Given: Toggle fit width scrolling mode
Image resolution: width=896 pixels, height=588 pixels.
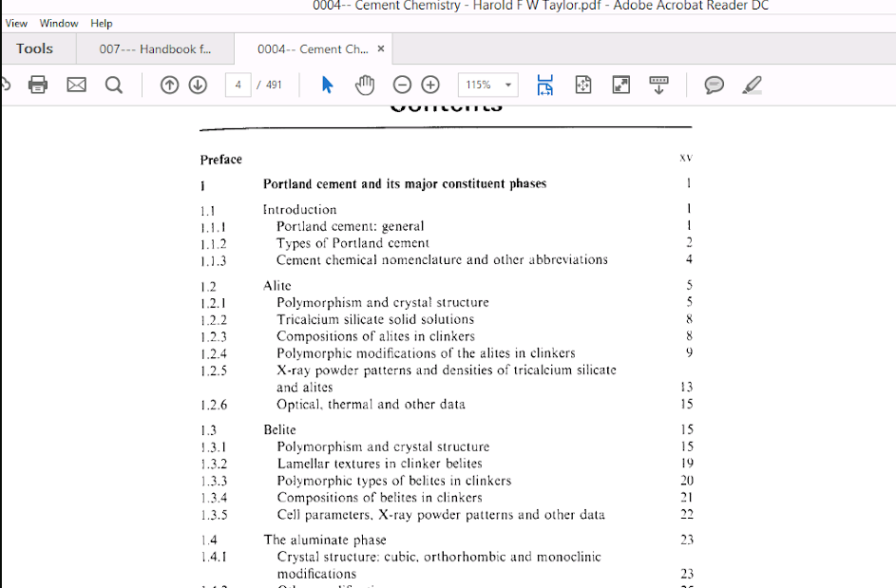Looking at the screenshot, I should pyautogui.click(x=545, y=85).
